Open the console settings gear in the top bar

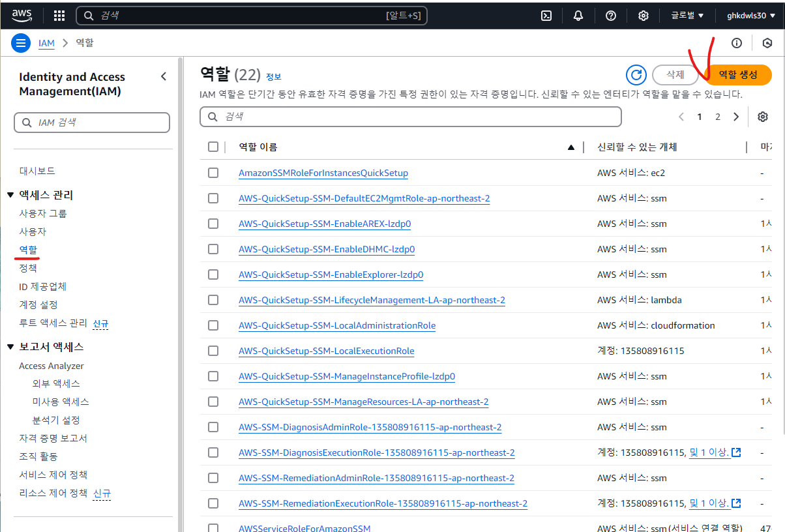click(643, 16)
